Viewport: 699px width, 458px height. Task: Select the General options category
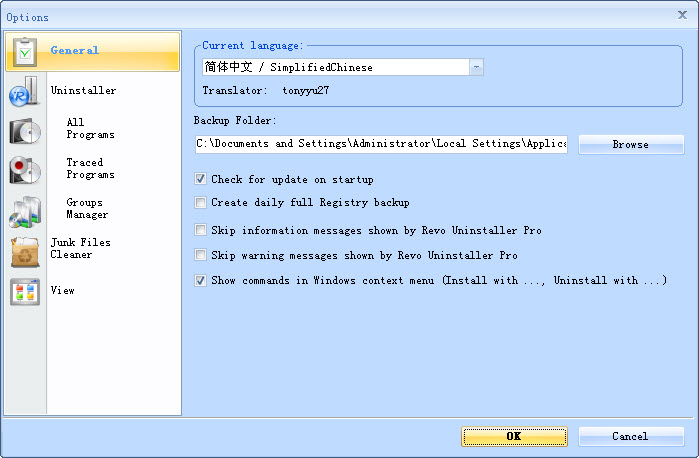93,51
